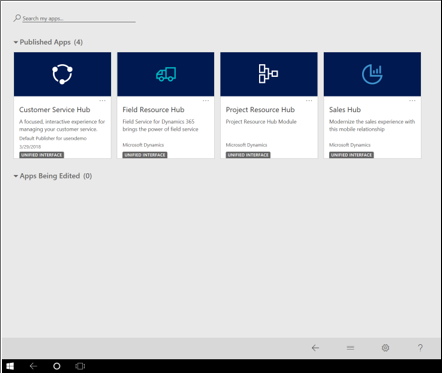The width and height of the screenshot is (442, 373).
Task: Open the Customer Service Hub tile icon
Action: pos(62,74)
